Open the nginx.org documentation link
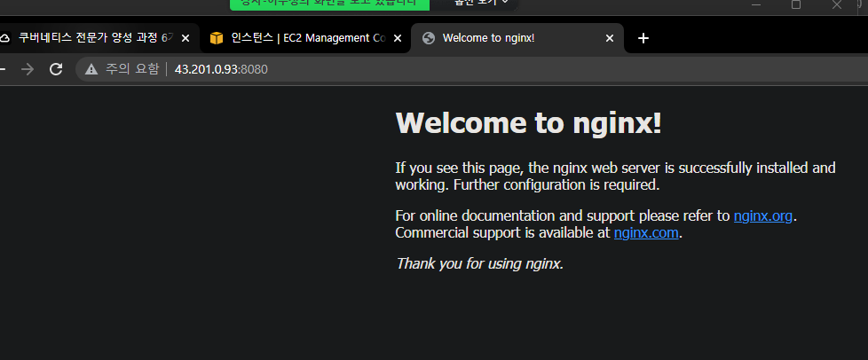 point(762,215)
